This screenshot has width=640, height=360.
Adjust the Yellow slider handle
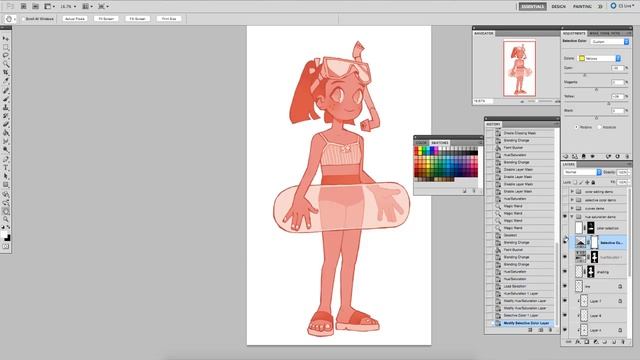609,104
